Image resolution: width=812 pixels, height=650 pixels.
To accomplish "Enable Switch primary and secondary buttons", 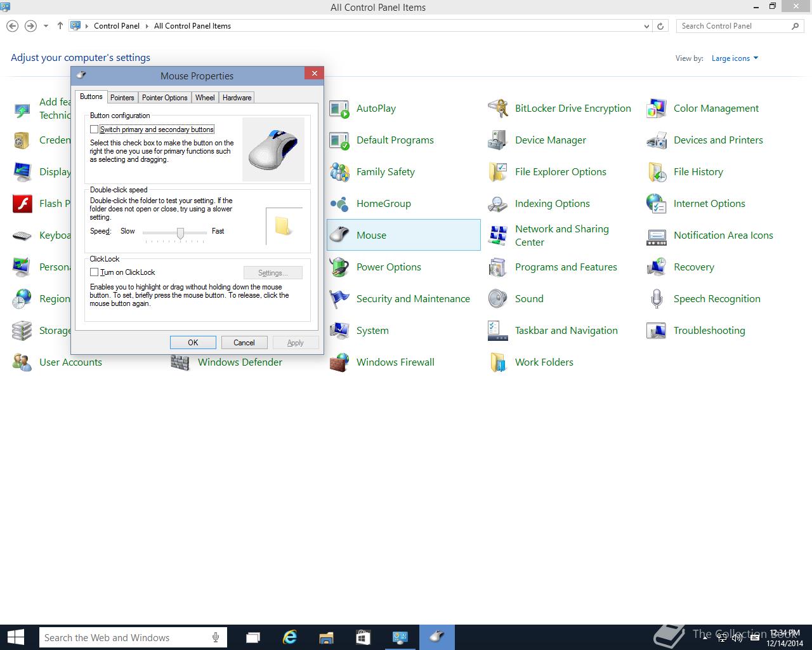I will pyautogui.click(x=94, y=129).
